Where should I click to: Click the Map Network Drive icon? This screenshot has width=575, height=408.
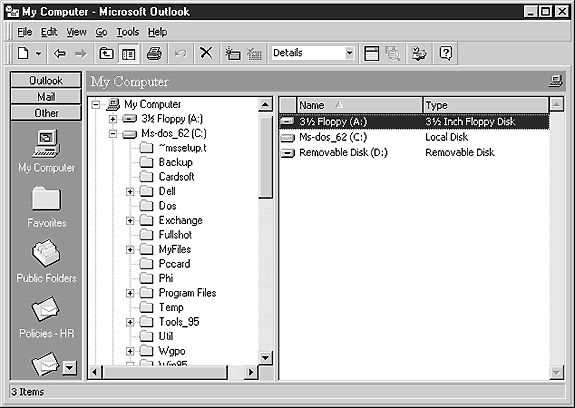click(232, 54)
